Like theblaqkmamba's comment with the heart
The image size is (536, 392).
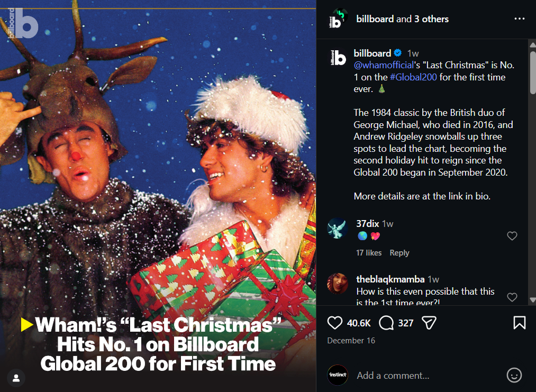pyautogui.click(x=512, y=297)
